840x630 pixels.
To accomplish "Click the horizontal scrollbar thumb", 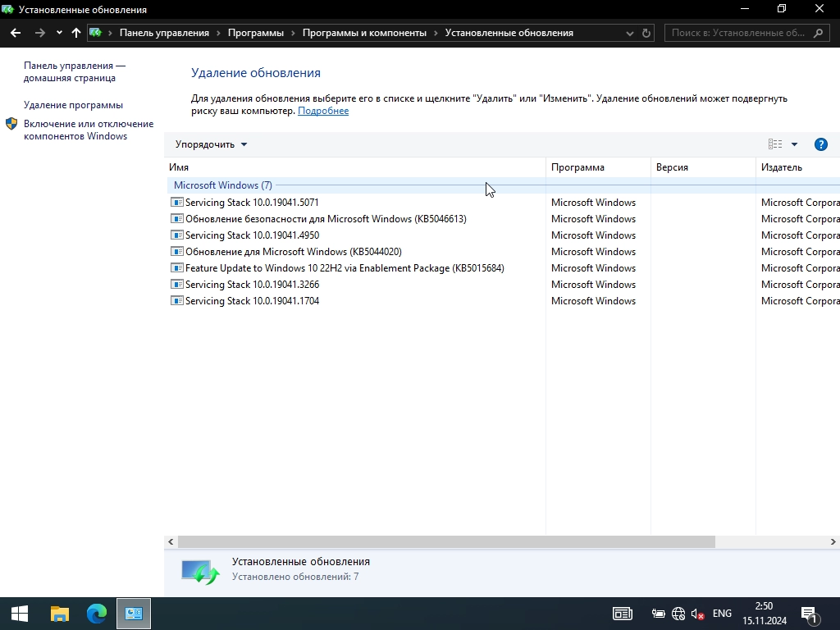I will [446, 541].
